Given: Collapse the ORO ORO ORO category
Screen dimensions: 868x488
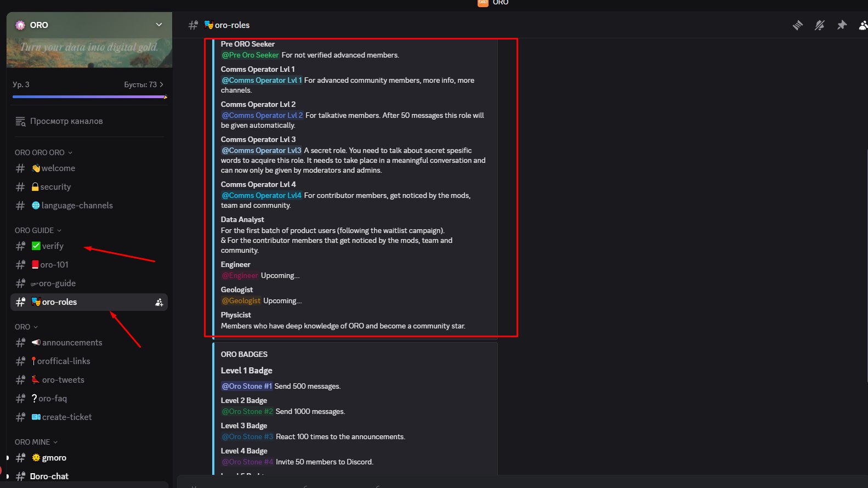Looking at the screenshot, I should [x=43, y=152].
